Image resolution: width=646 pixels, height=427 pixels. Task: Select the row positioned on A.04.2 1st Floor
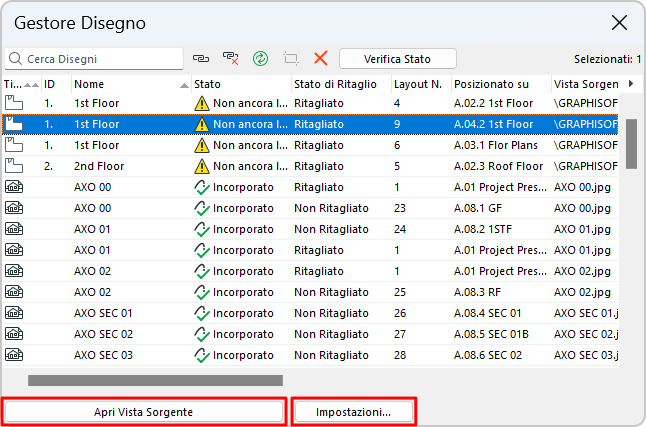(x=310, y=124)
